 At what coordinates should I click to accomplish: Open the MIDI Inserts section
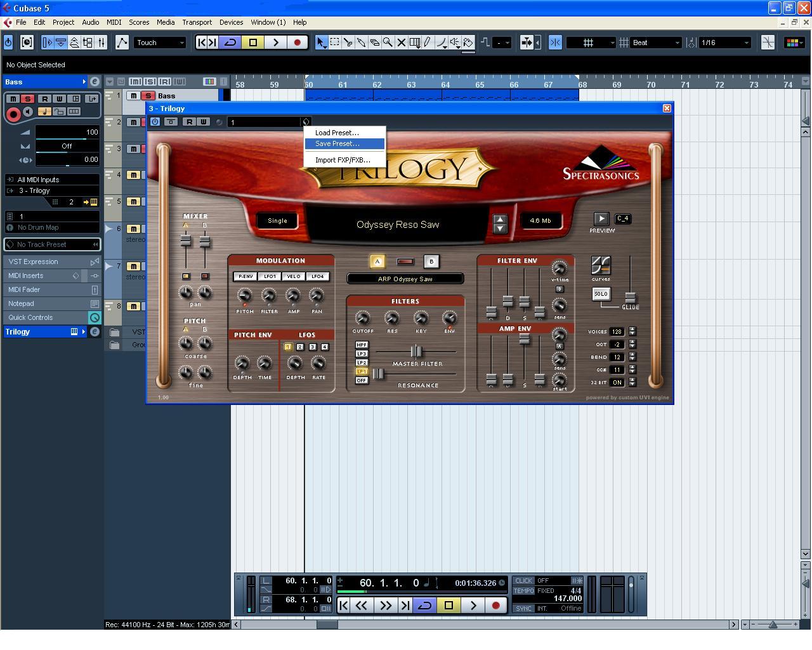tap(52, 275)
